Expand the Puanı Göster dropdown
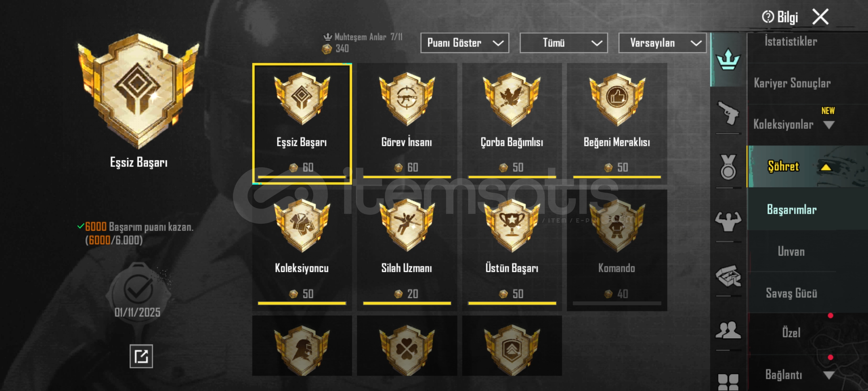868x391 pixels. point(465,43)
